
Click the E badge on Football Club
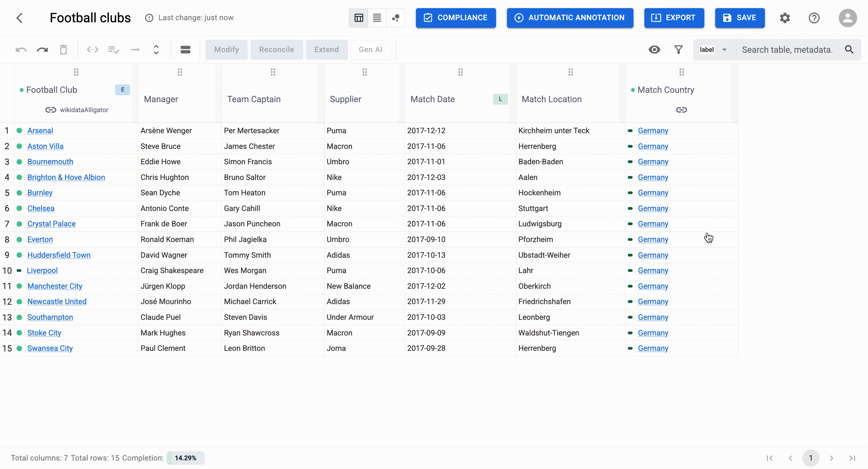click(x=123, y=90)
